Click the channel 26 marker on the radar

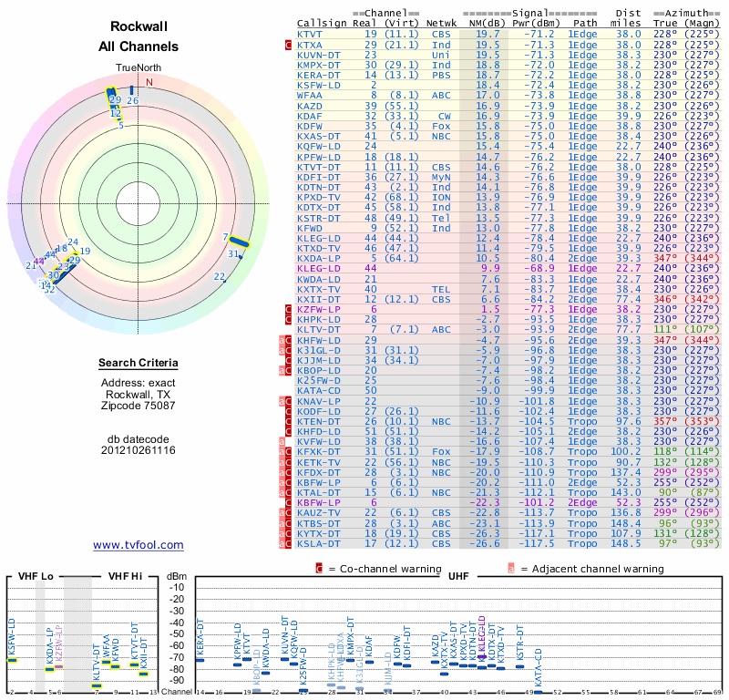(132, 91)
